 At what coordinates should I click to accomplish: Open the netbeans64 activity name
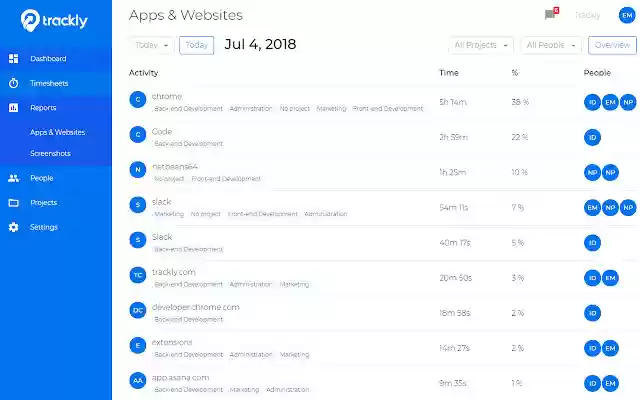(x=175, y=167)
